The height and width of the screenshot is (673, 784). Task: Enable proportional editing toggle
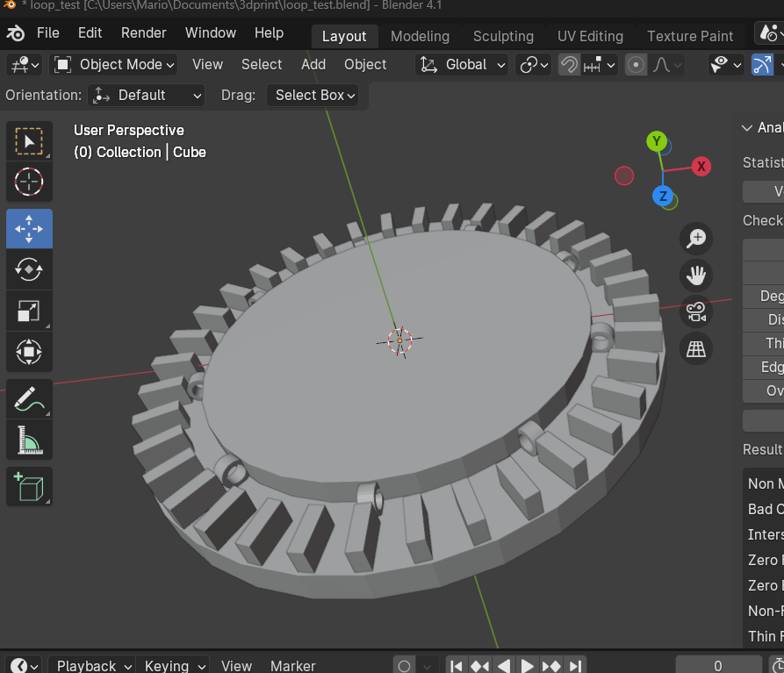pos(637,65)
